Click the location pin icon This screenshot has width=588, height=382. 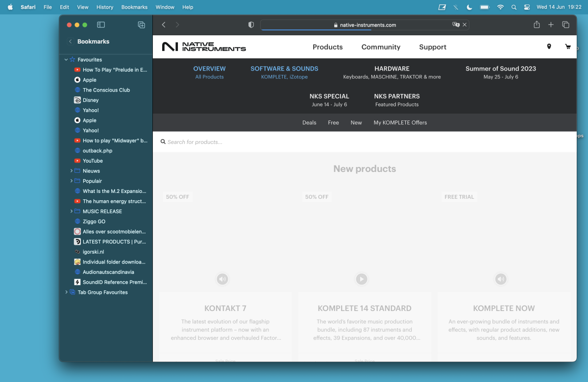pyautogui.click(x=549, y=47)
